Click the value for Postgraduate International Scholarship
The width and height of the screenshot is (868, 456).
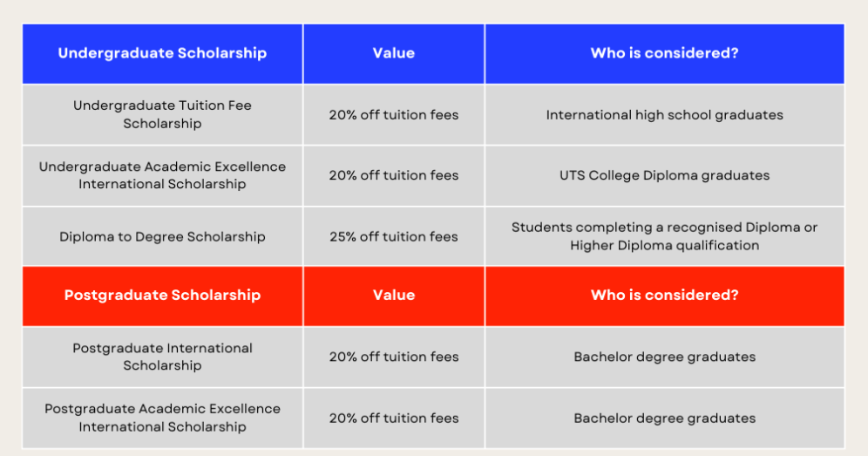tap(393, 357)
